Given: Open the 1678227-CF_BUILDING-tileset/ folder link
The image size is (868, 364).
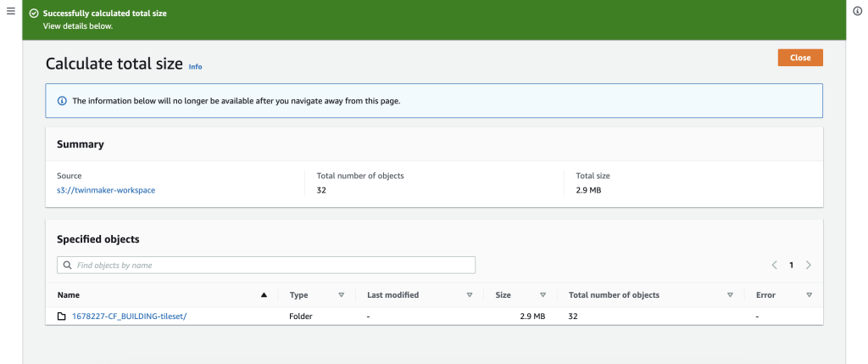Looking at the screenshot, I should point(128,316).
